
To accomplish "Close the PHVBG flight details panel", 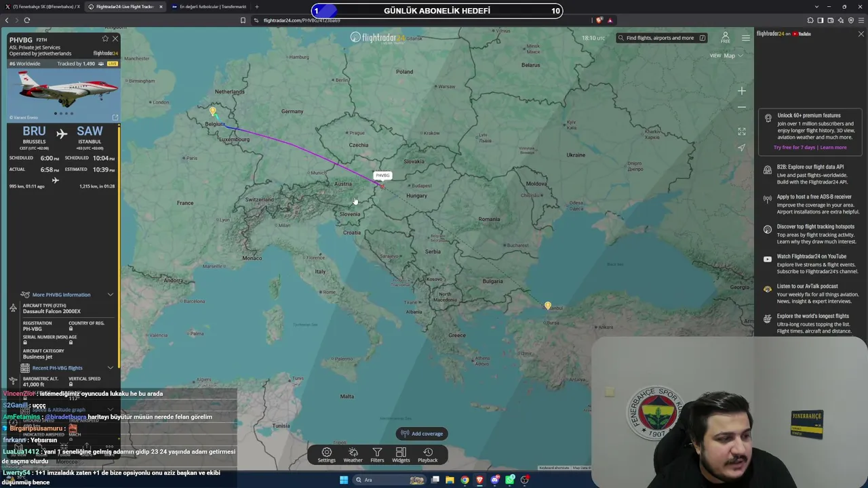I will coord(115,39).
